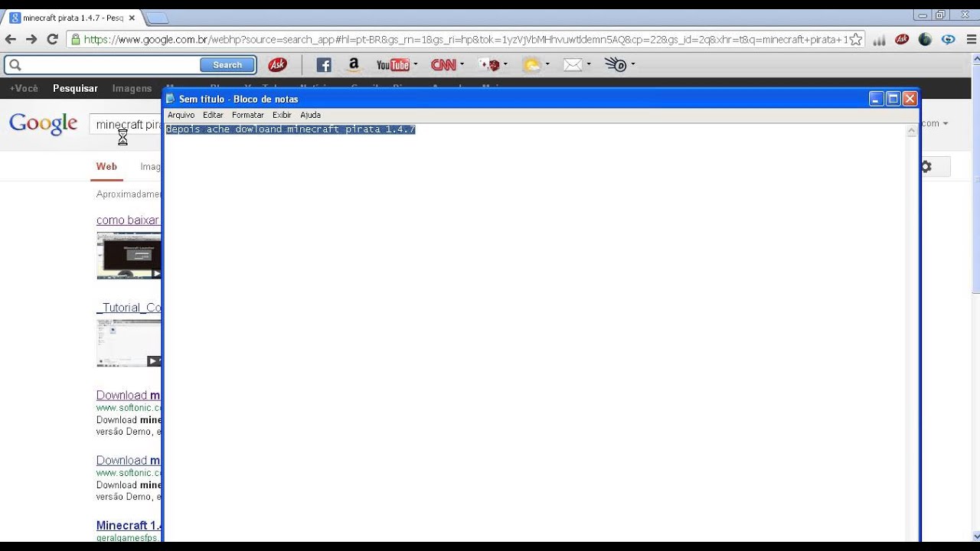Open the Formatar menu in Notepad
The image size is (980, 551).
(248, 115)
